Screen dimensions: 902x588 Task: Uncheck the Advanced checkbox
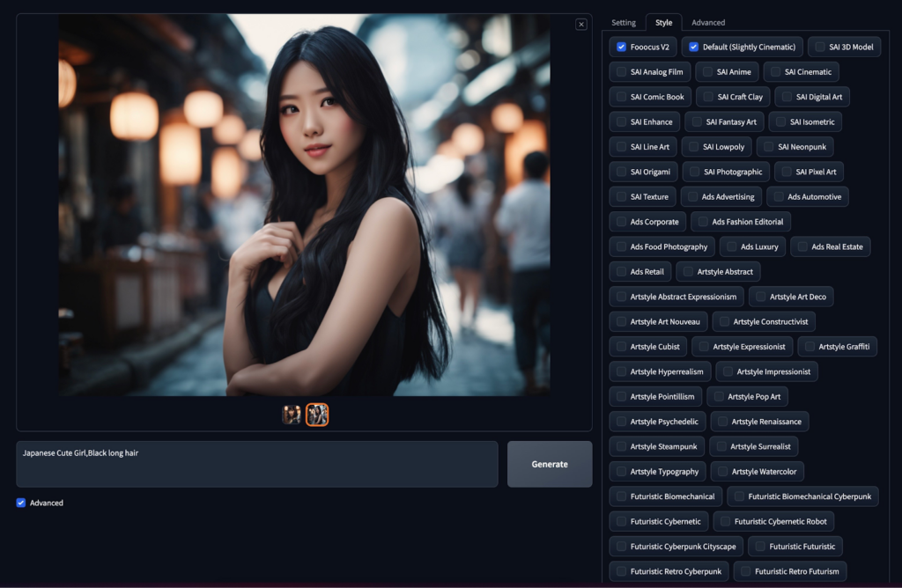[21, 503]
